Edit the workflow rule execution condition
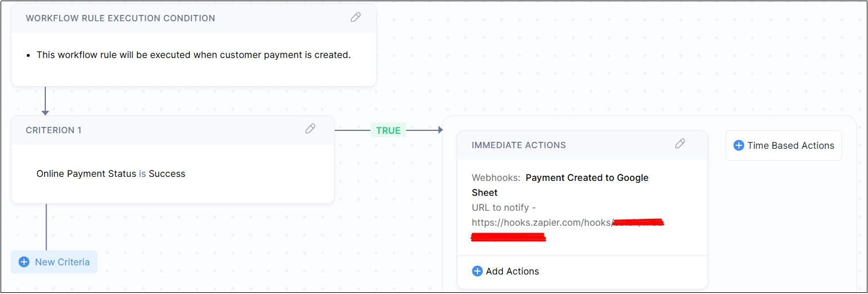 pos(355,17)
